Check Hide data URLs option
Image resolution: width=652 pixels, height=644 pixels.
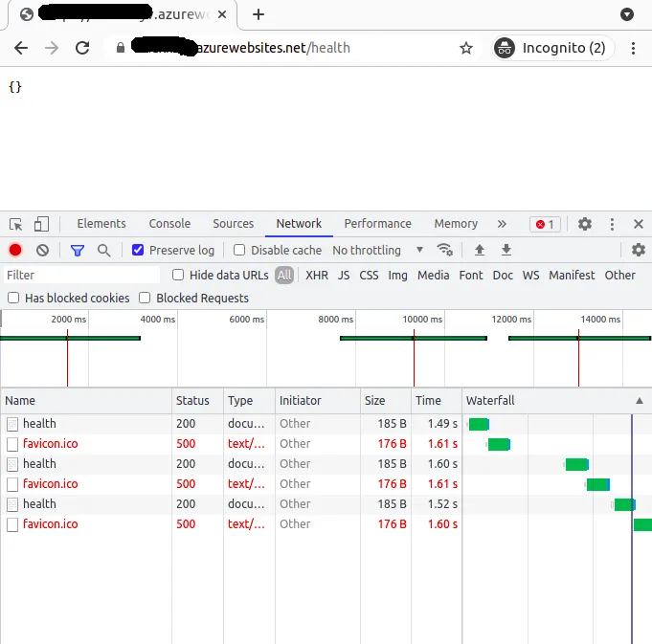(x=178, y=275)
